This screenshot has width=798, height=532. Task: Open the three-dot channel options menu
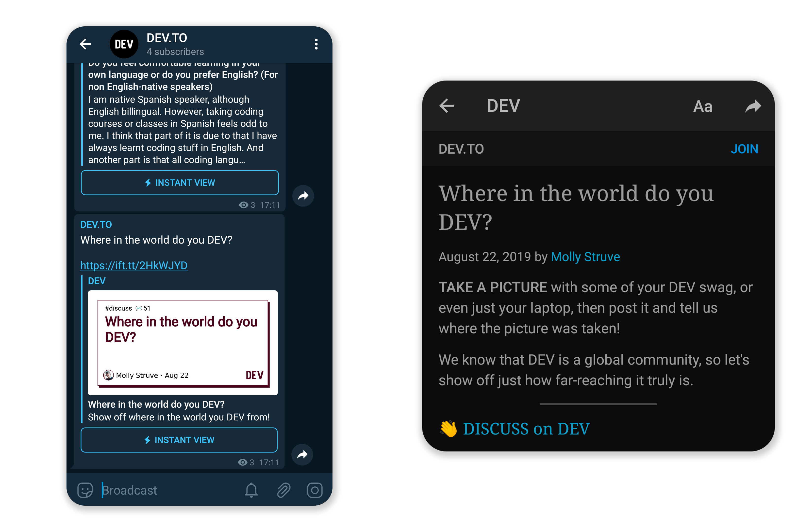pos(316,44)
